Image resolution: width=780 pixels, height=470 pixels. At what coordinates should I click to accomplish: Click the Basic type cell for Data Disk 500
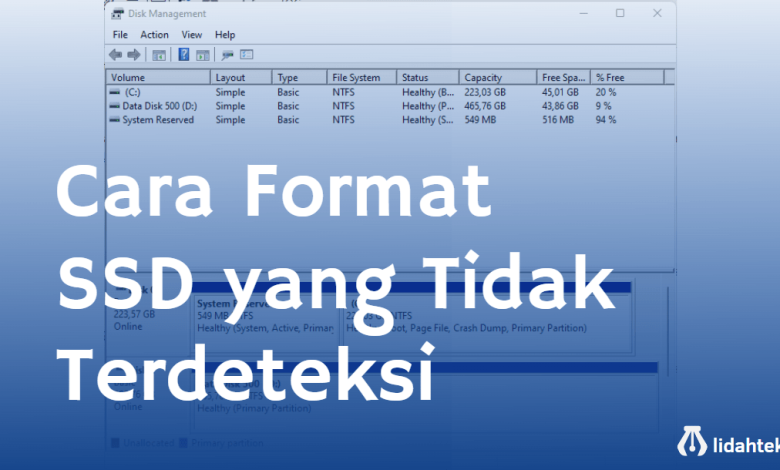coord(288,106)
